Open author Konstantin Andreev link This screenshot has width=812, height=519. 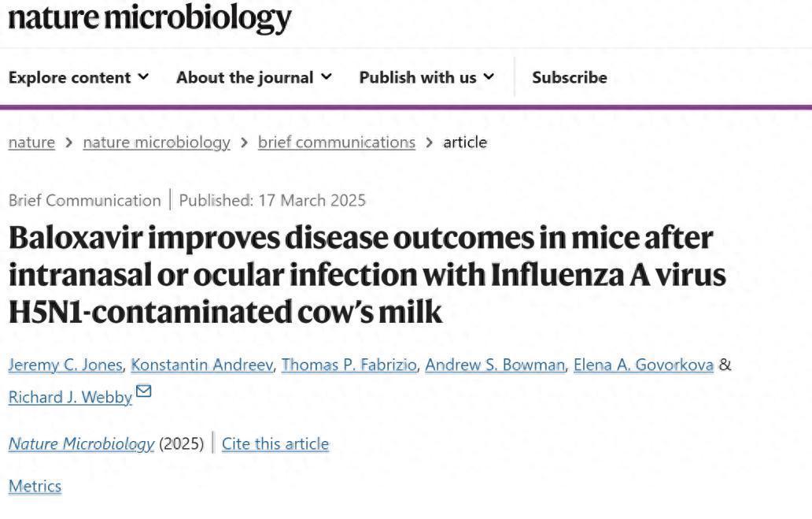(202, 365)
